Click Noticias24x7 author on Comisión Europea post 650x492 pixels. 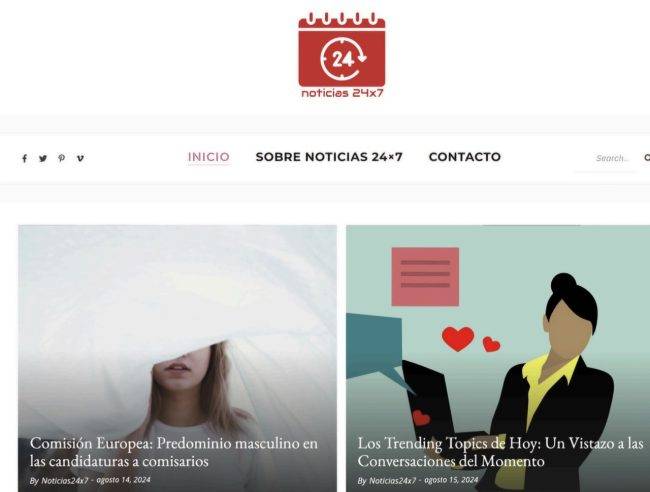[x=65, y=480]
